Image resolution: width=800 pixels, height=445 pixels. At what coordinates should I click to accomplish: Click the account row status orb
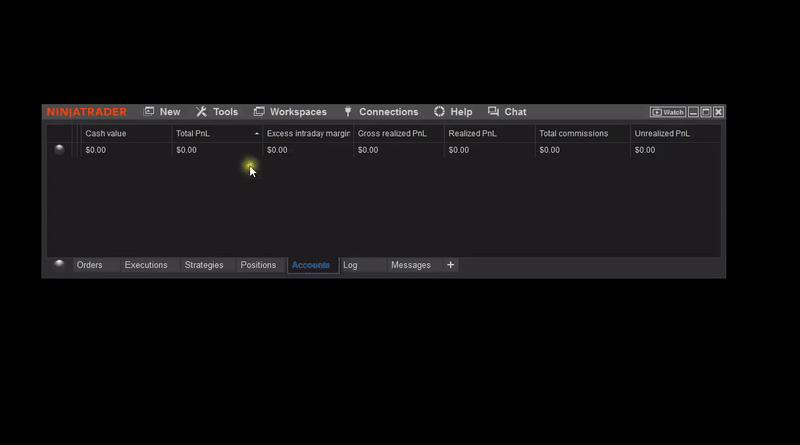point(59,149)
